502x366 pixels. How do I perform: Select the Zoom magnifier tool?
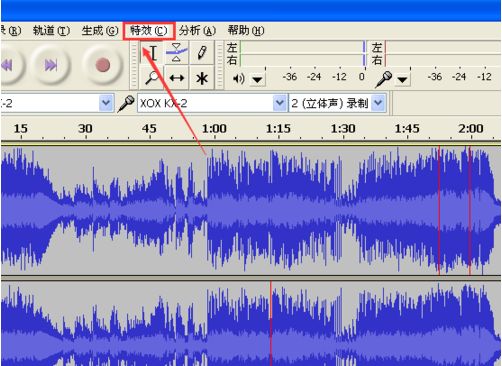[x=152, y=78]
